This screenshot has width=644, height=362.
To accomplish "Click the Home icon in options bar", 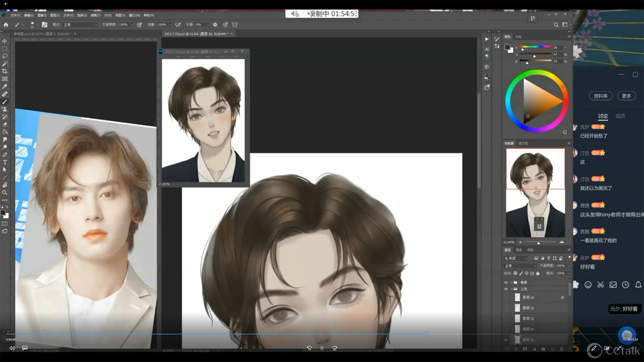I will 6,25.
